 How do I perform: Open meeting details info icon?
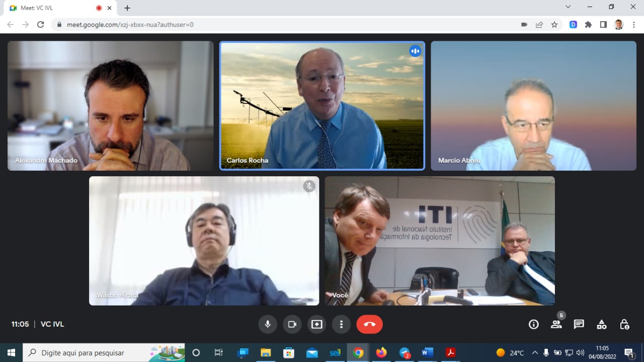pyautogui.click(x=534, y=324)
